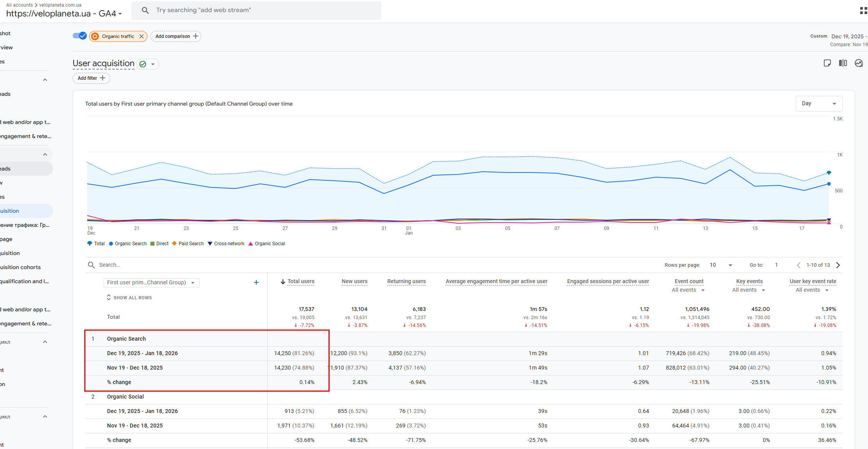Click the report verified checkmark icon
This screenshot has height=449, width=868.
point(143,64)
